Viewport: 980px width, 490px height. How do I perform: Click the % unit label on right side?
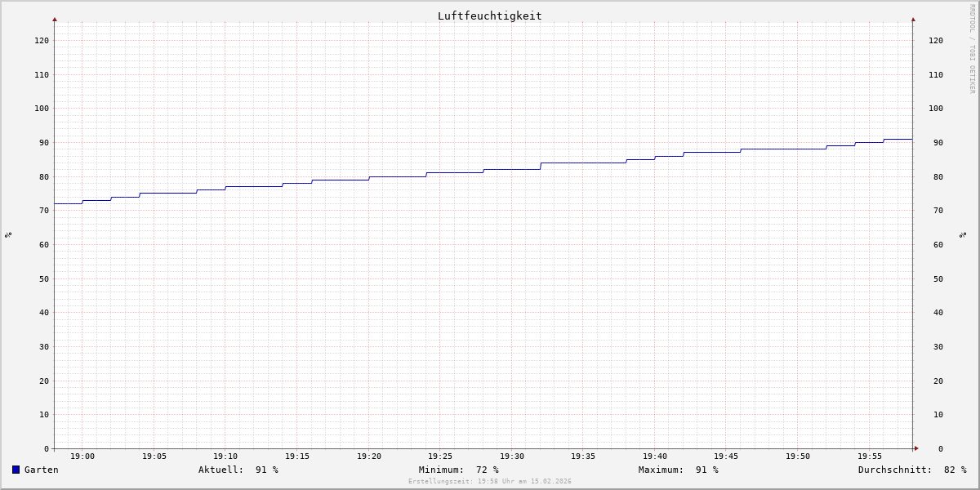(963, 234)
